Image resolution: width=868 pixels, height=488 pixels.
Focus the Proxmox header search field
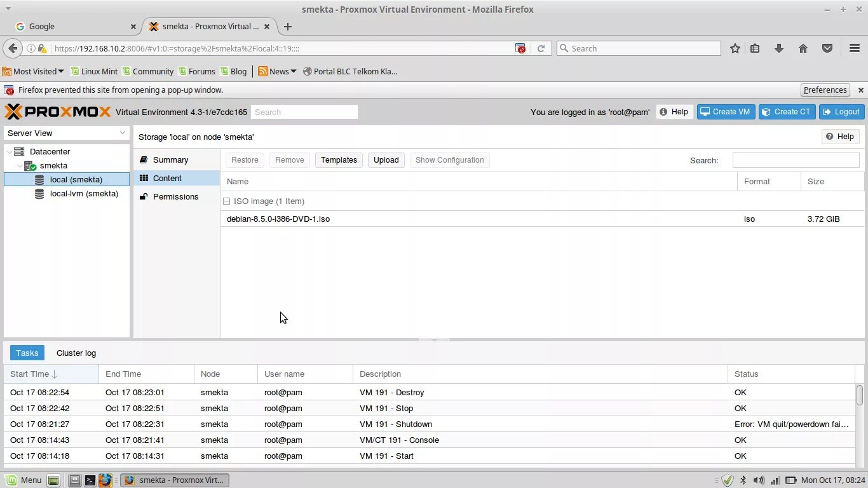click(304, 112)
